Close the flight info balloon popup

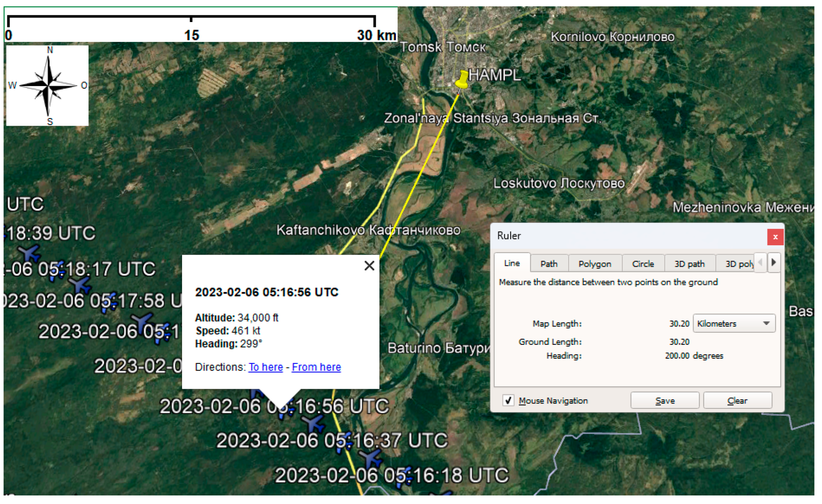coord(369,266)
